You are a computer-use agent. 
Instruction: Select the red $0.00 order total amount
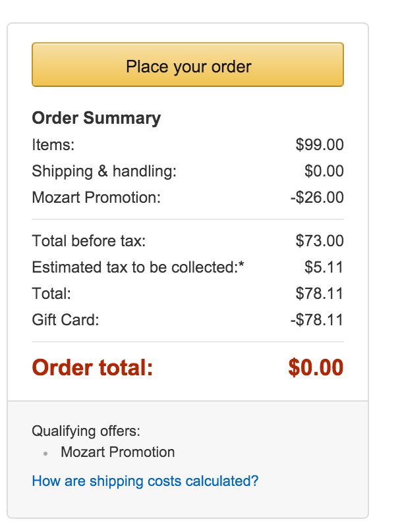pyautogui.click(x=316, y=367)
